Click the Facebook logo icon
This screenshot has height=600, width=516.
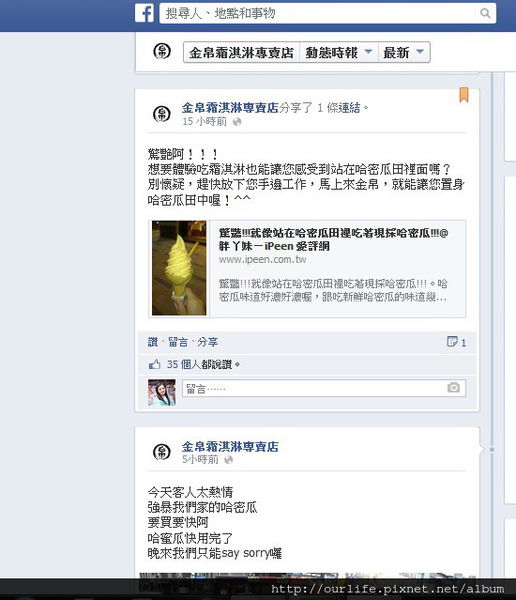(144, 14)
